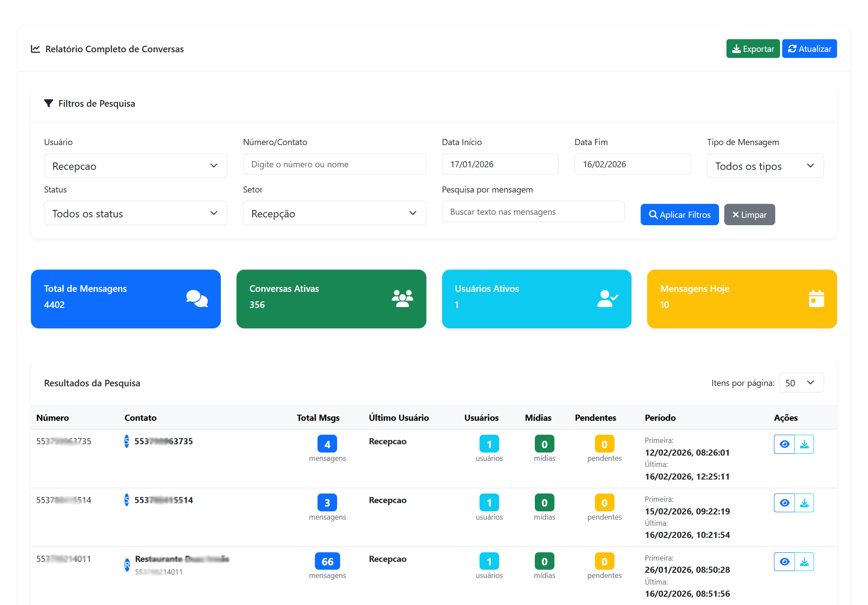This screenshot has width=868, height=605.
Task: Click the chat bubble icon on Total de Mensagens card
Action: click(196, 299)
